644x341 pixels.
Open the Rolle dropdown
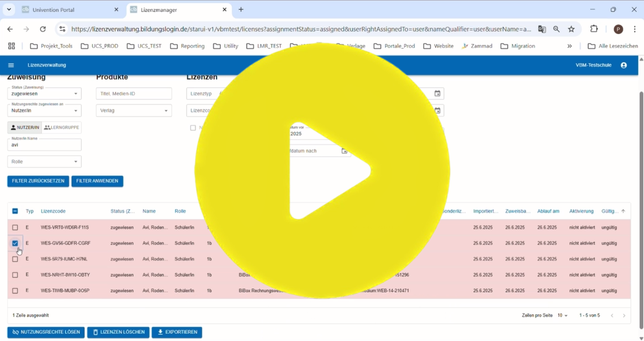[44, 162]
